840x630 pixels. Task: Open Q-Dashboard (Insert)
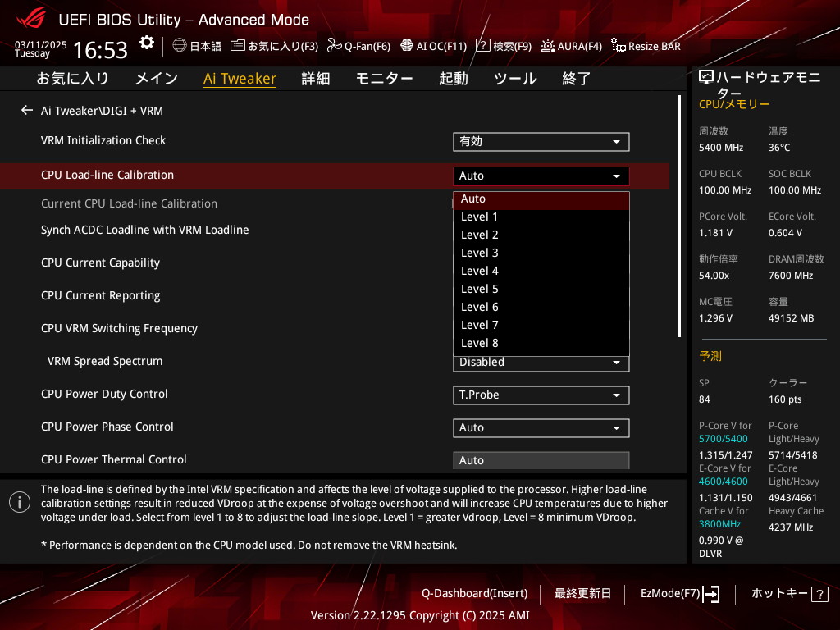click(474, 593)
